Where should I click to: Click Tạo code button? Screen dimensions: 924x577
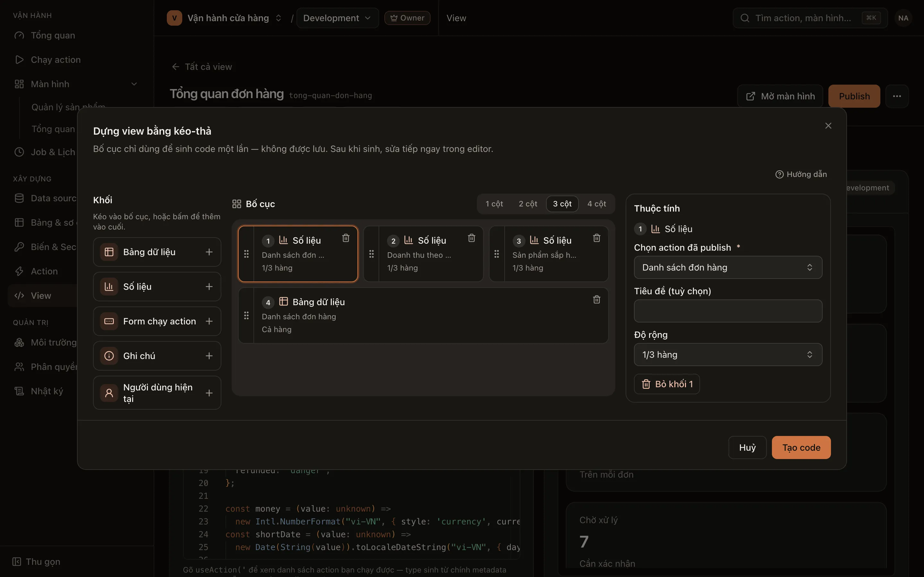(x=801, y=447)
